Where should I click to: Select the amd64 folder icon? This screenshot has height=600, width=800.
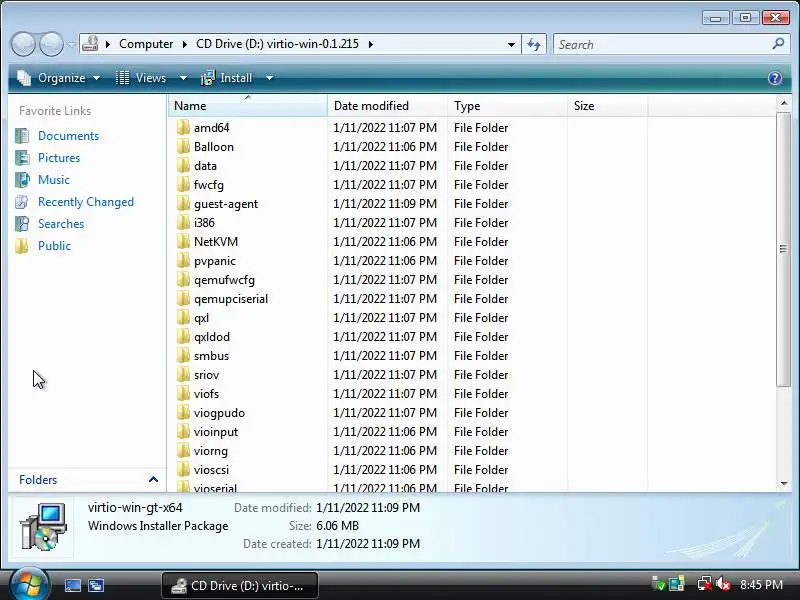click(183, 128)
